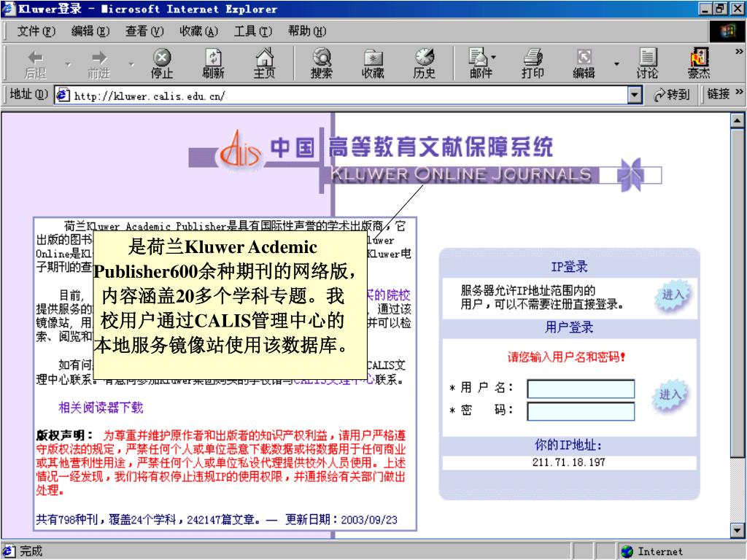
Task: Click the Kluwer Online Journals banner
Action: click(x=461, y=175)
